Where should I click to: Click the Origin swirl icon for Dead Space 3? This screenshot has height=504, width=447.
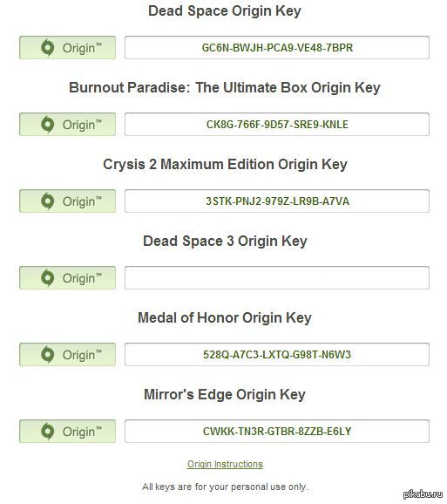coord(48,278)
